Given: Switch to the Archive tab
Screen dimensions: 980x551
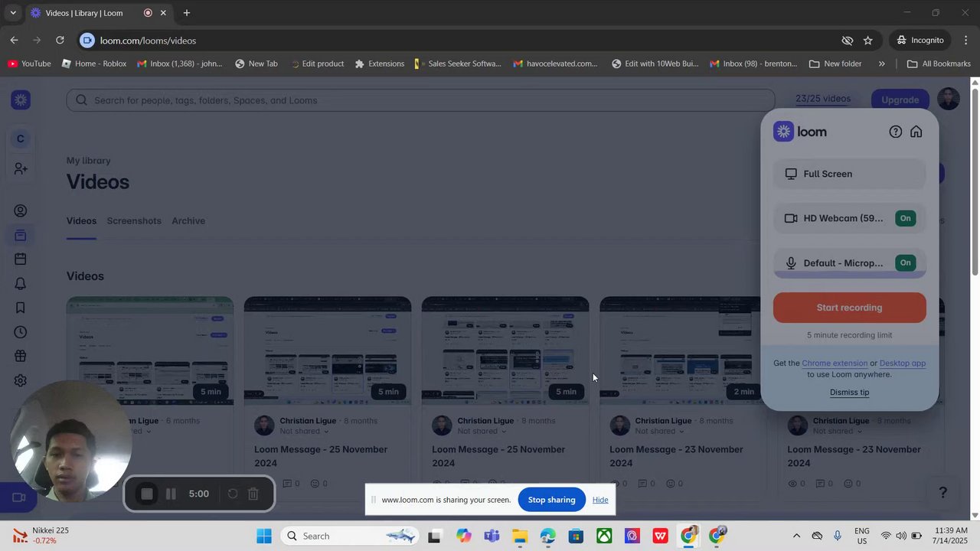Looking at the screenshot, I should tap(188, 221).
